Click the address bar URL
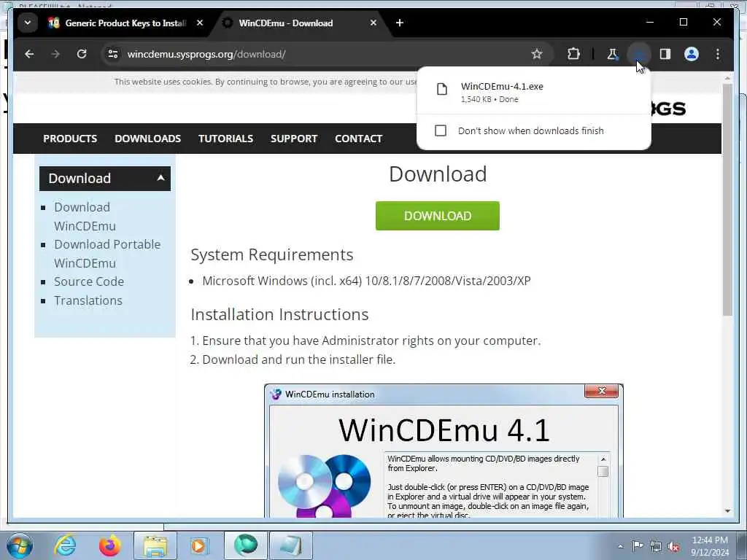The height and width of the screenshot is (560, 747). pyautogui.click(x=206, y=54)
